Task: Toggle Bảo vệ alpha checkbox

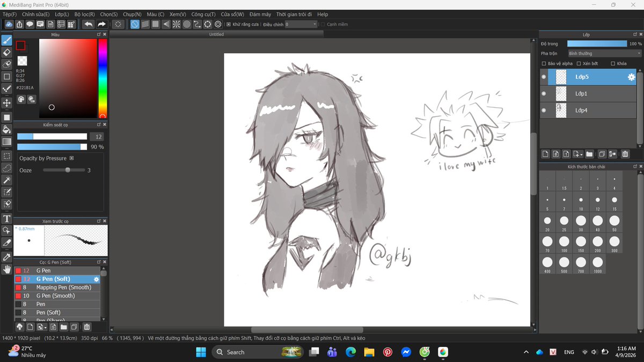Action: [x=544, y=63]
